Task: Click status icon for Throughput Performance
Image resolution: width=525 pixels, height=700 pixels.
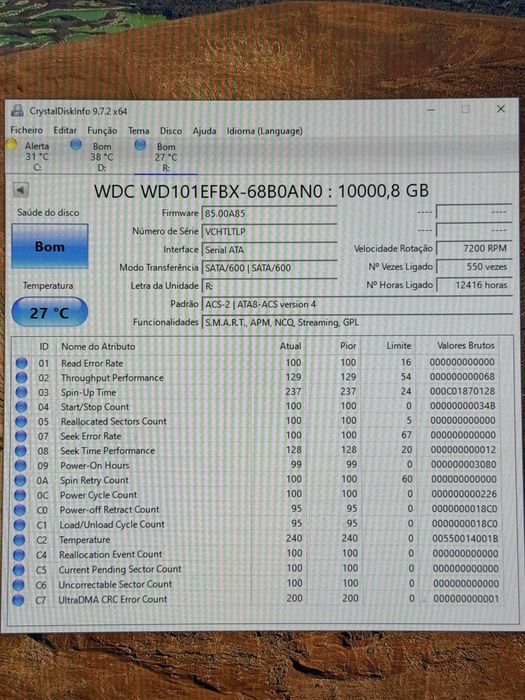Action: point(21,378)
